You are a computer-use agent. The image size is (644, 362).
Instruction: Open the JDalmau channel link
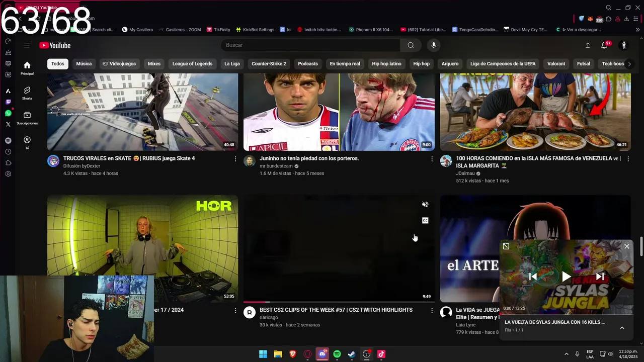click(465, 173)
